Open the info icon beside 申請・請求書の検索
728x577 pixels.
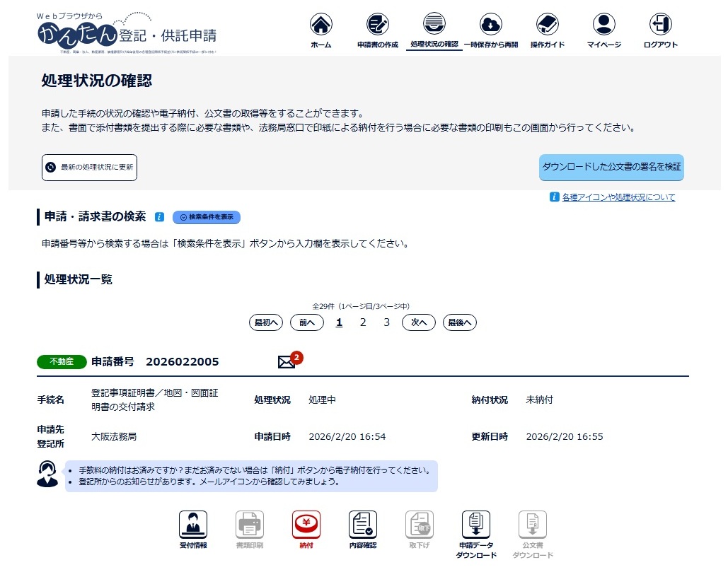tap(161, 217)
